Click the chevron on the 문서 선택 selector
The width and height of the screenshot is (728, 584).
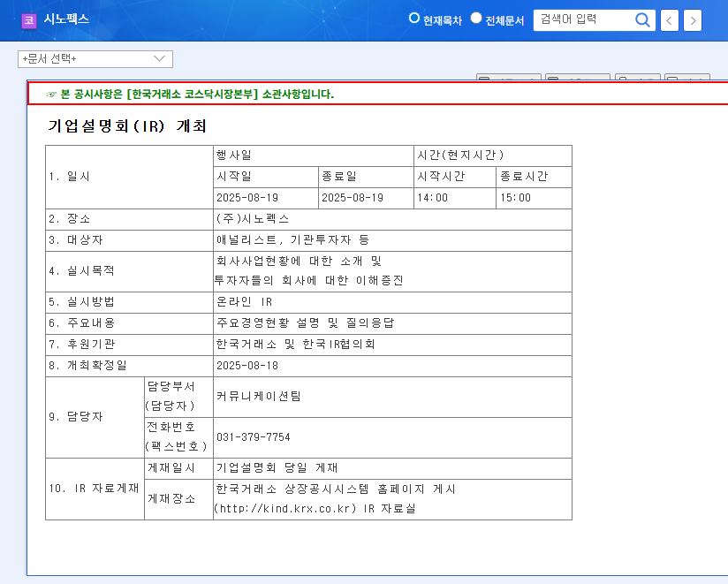(x=159, y=58)
